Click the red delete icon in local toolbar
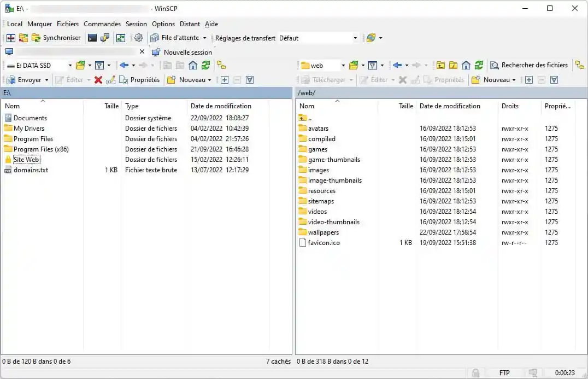Viewport: 588px width, 379px height. [x=98, y=80]
